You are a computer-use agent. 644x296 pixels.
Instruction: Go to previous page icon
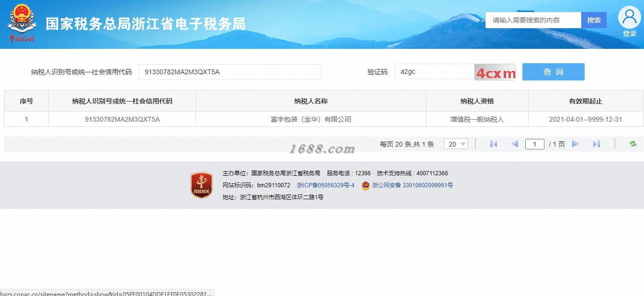tap(515, 144)
